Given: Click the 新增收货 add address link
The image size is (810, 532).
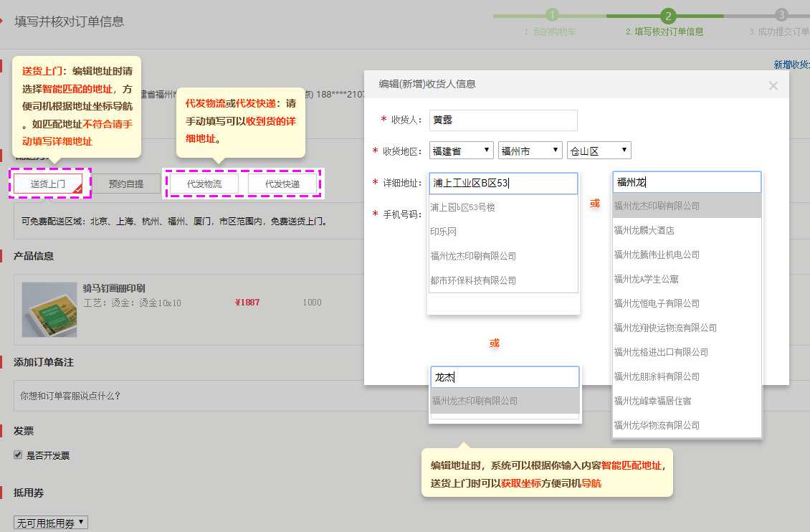Looking at the screenshot, I should 791,65.
